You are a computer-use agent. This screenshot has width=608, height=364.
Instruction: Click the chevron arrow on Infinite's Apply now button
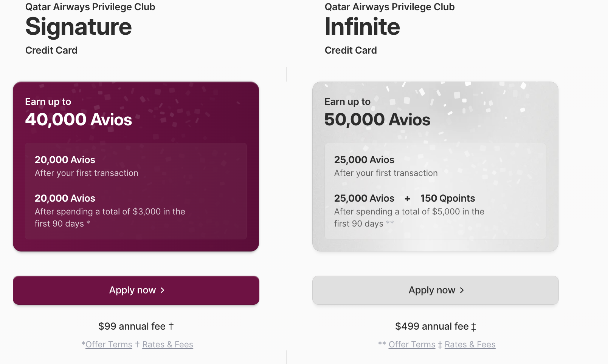coord(462,290)
